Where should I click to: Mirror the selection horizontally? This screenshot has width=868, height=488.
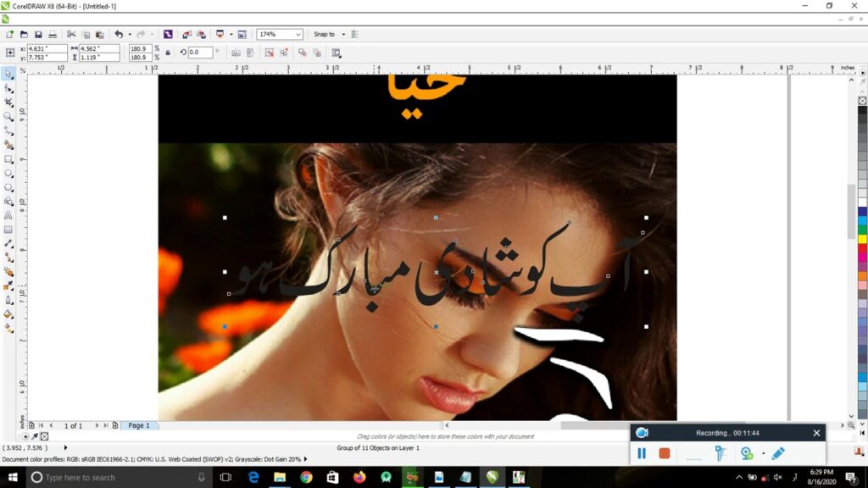point(236,53)
